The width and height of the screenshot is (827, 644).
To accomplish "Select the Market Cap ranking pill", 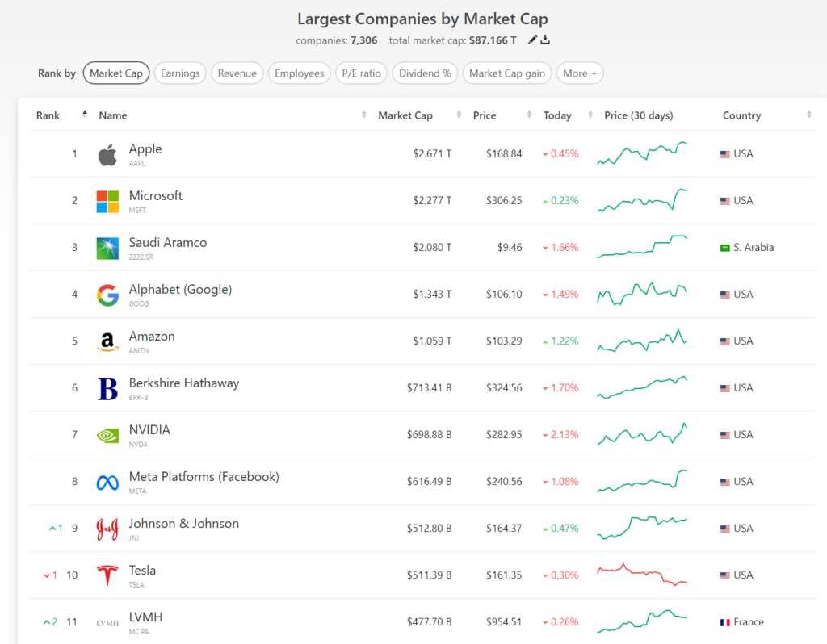I will tap(116, 73).
